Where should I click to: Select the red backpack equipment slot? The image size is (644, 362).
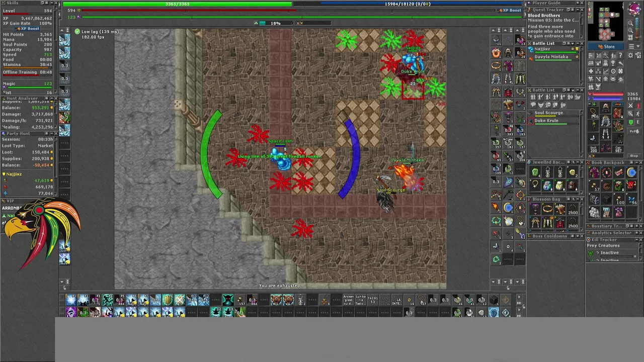tap(618, 113)
